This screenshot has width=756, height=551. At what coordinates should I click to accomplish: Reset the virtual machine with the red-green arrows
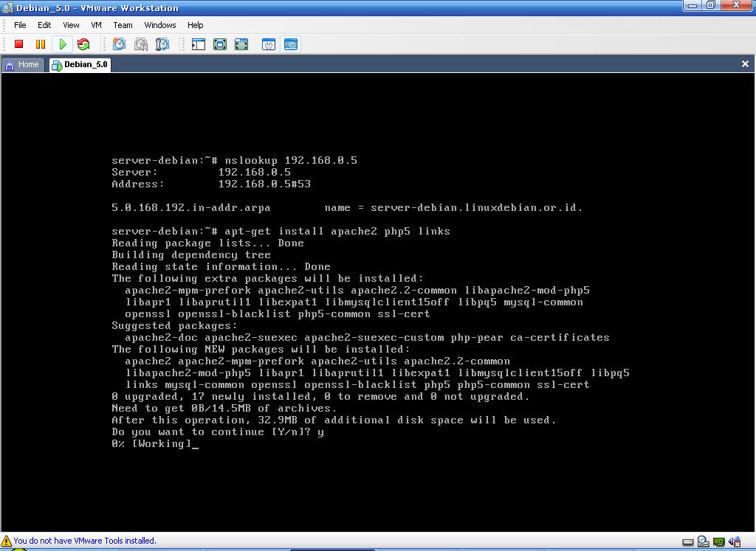coord(83,44)
